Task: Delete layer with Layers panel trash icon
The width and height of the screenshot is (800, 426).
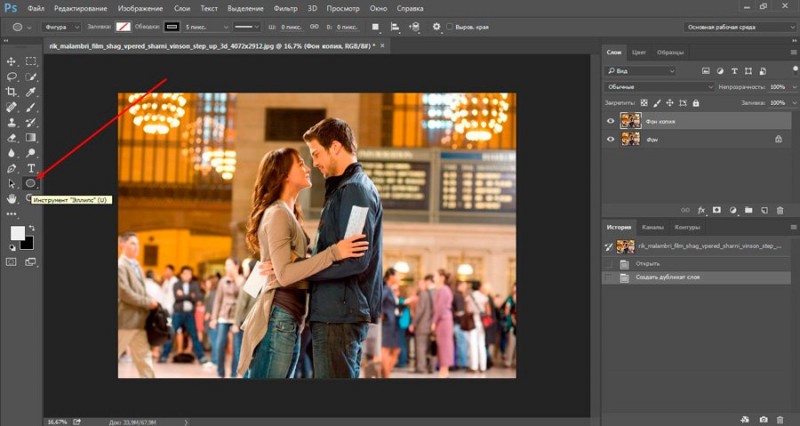Action: click(x=780, y=210)
